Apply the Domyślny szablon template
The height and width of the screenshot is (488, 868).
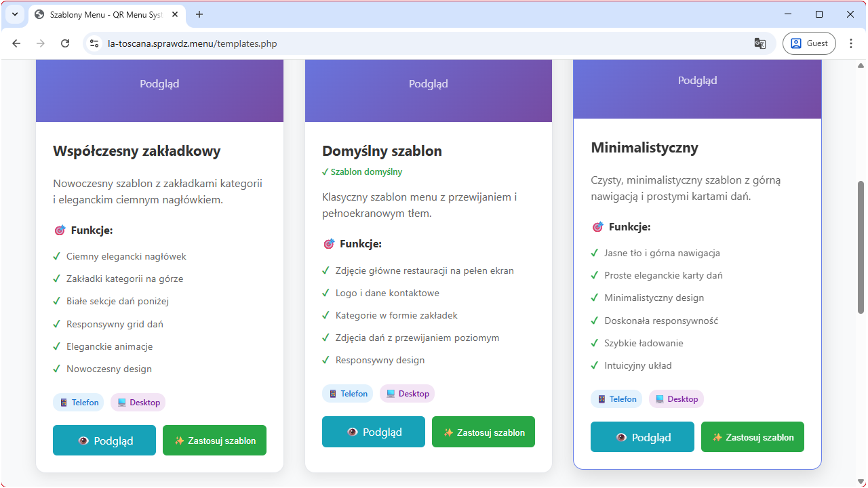coord(484,432)
